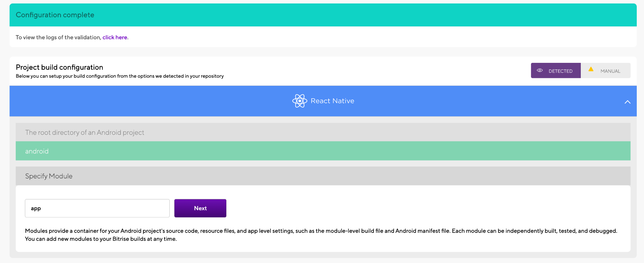Image resolution: width=644 pixels, height=263 pixels.
Task: Click 'Below you can setup your build' subtitle
Action: [x=120, y=76]
